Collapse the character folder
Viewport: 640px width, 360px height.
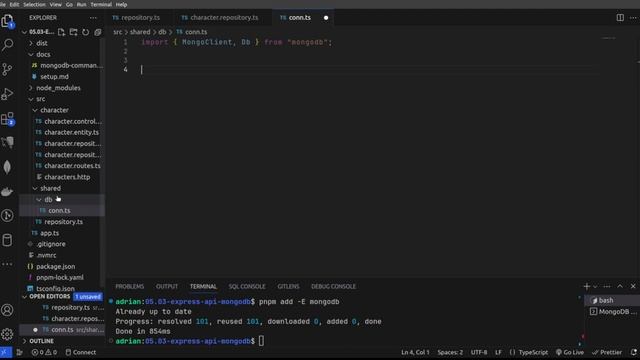(x=54, y=110)
